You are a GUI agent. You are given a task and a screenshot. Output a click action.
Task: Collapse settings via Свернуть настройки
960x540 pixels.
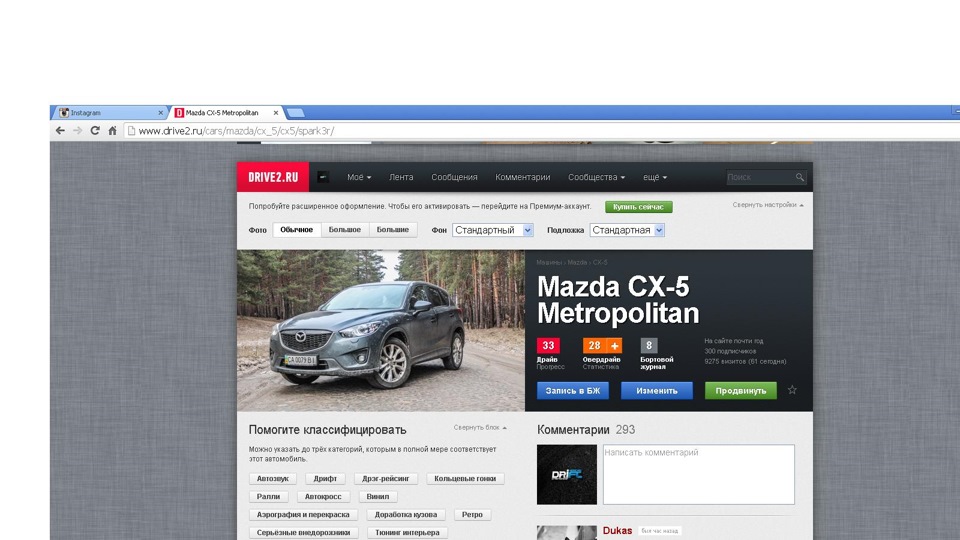768,205
